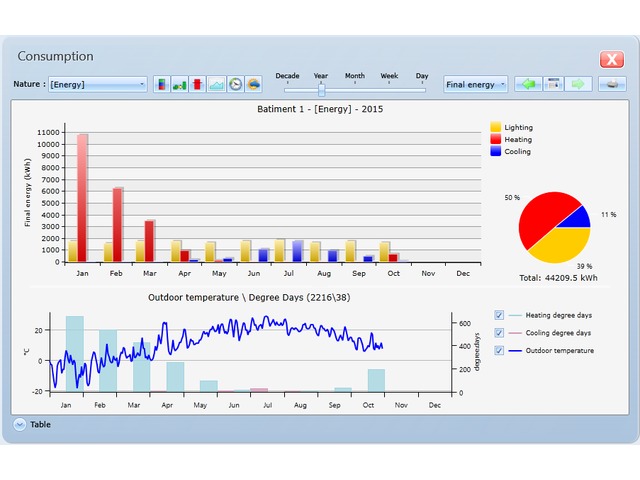The width and height of the screenshot is (640, 480).
Task: Click the clock icon in toolbar
Action: 235,85
